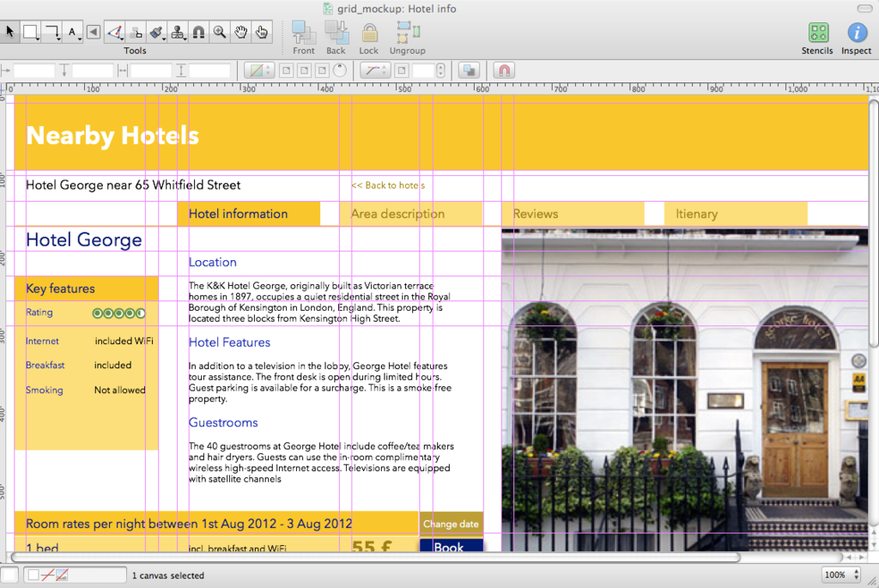
Task: Click the hotel facade photo
Action: pos(684,390)
